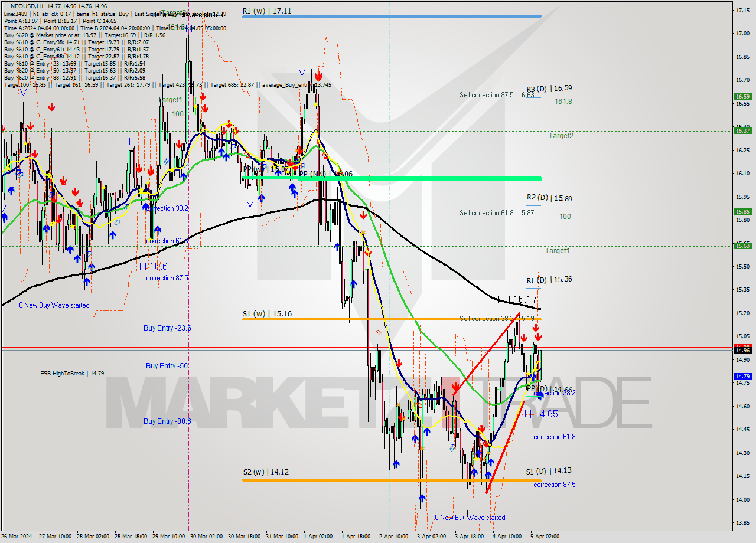Select the right-side correction 61.8 label

tap(555, 437)
